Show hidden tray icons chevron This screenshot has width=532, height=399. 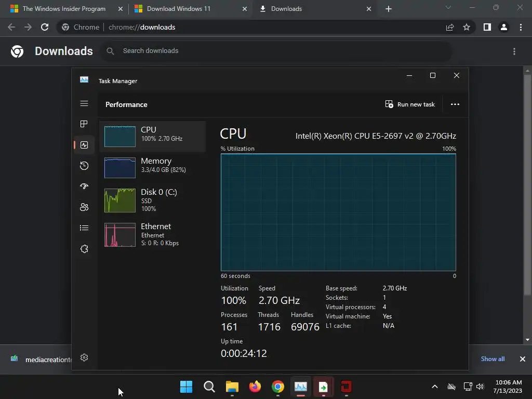(x=435, y=387)
